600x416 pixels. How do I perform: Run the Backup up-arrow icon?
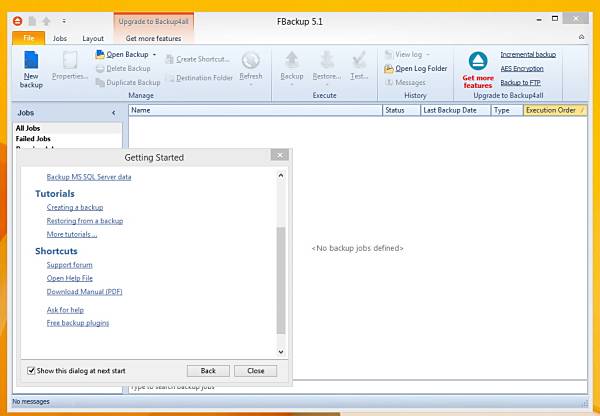[x=292, y=60]
